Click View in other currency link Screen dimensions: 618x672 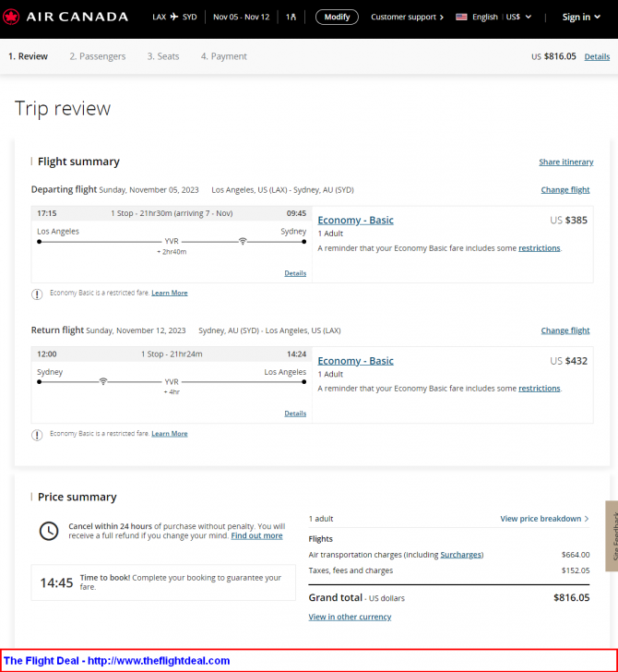point(350,617)
